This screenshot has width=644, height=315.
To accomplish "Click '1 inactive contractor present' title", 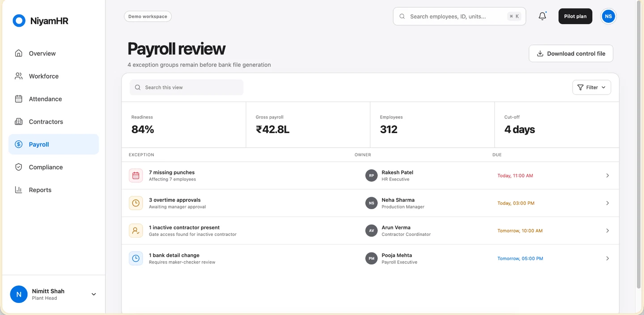I will pyautogui.click(x=184, y=228).
